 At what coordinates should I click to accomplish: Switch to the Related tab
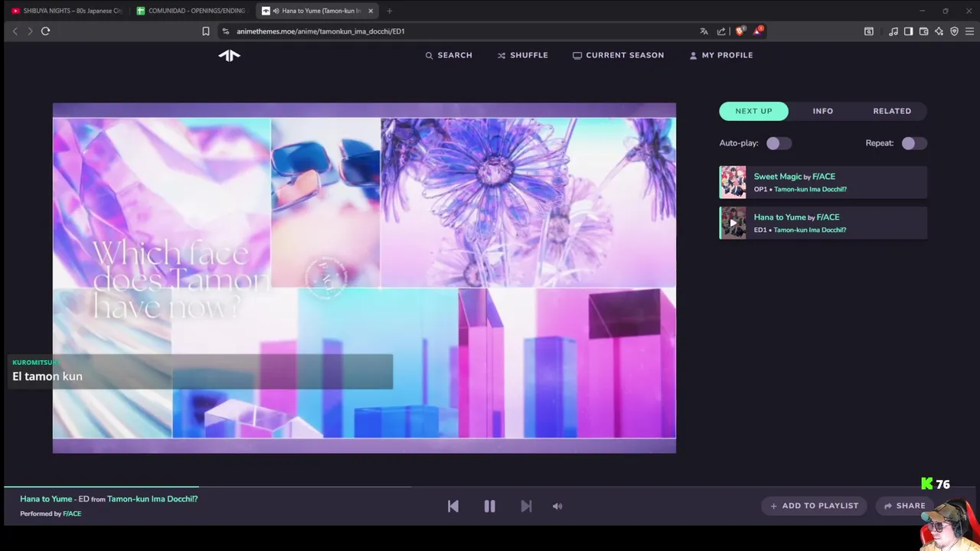coord(892,111)
